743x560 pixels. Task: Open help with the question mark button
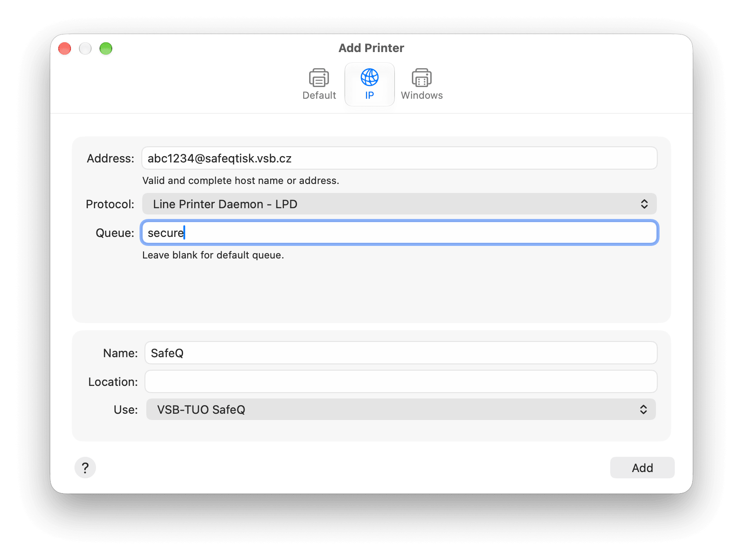(x=85, y=468)
